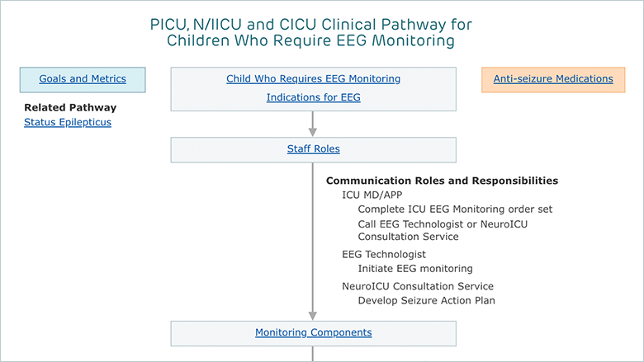Open the Anti-seizure Medications link
This screenshot has width=644, height=362.
coord(553,78)
